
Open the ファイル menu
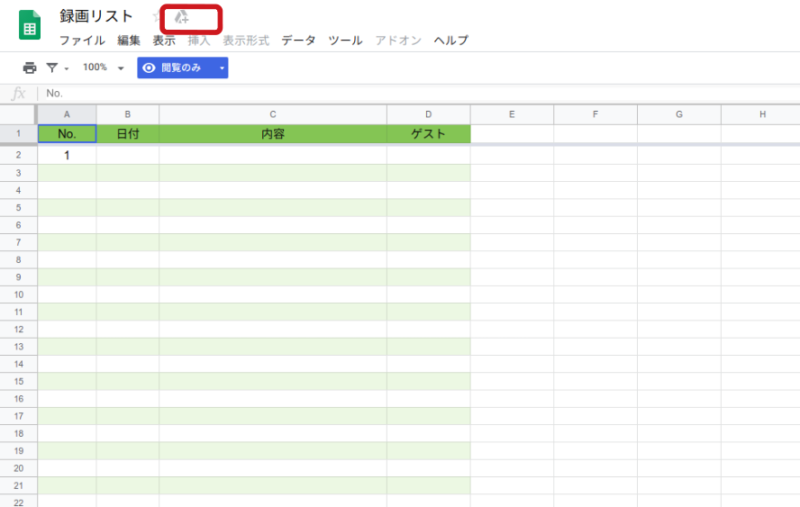tap(82, 40)
